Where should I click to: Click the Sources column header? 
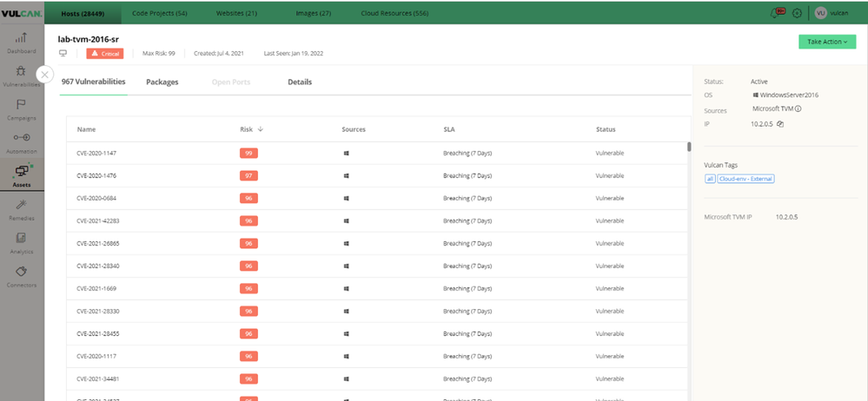coord(354,129)
